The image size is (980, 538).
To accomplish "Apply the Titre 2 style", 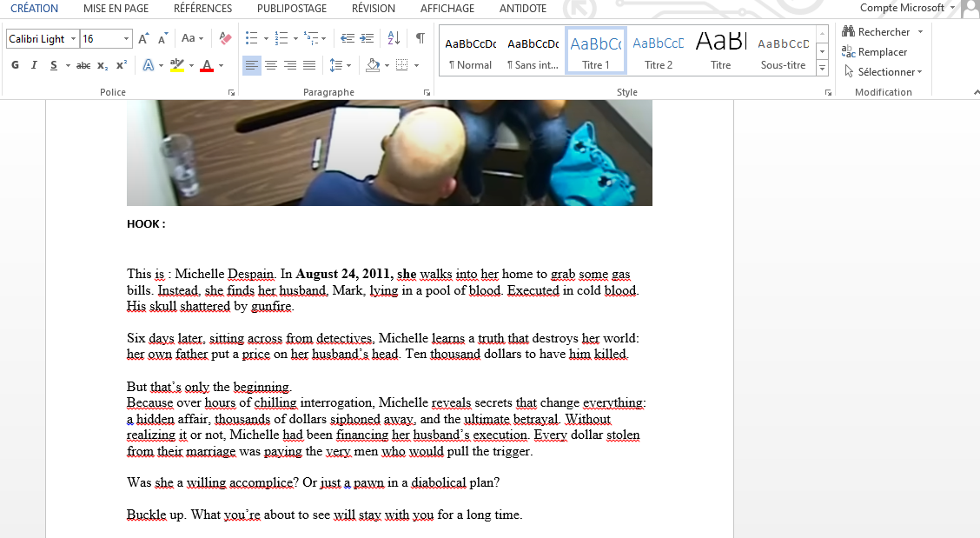I will coord(658,51).
